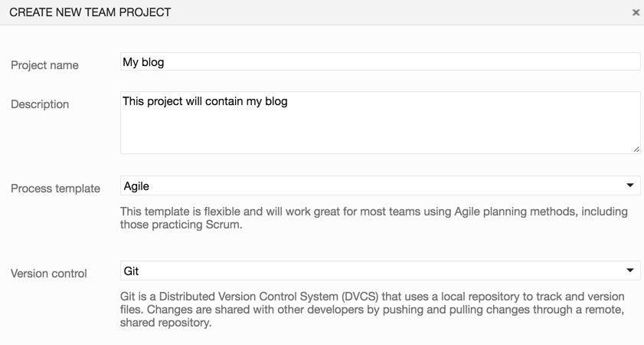Open the Process template dropdown arrow
Image resolution: width=644 pixels, height=345 pixels.
(630, 186)
